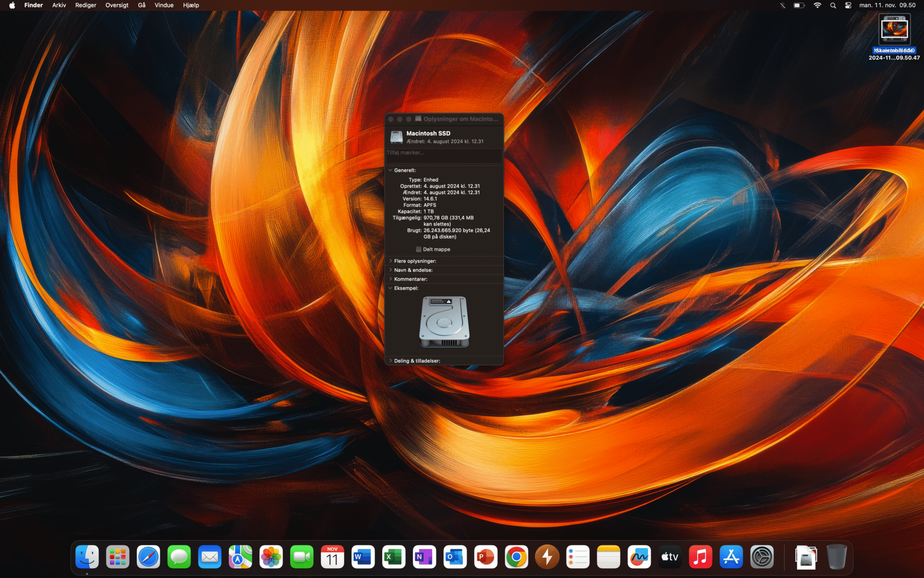Open Control Center in menu bar
Image resolution: width=924 pixels, height=578 pixels.
[848, 5]
